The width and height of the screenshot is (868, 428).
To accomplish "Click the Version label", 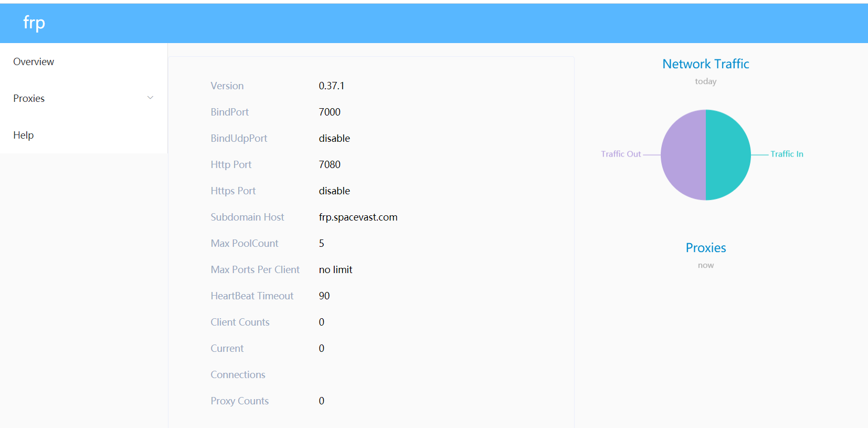I will tap(227, 86).
